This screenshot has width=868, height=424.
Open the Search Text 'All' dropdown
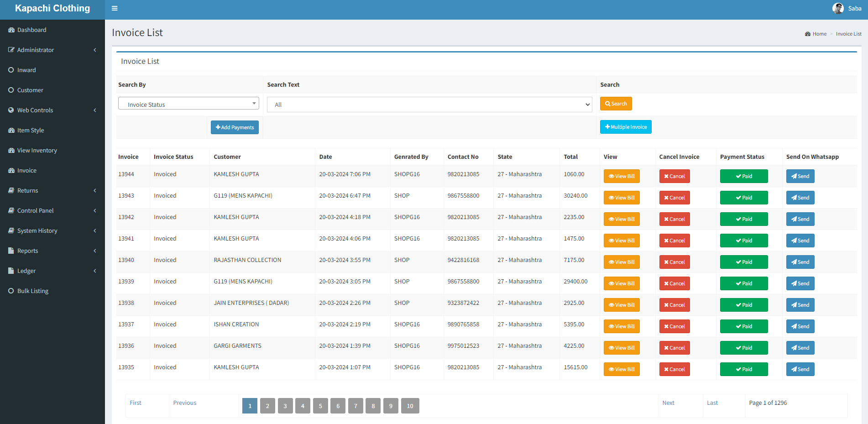click(x=429, y=105)
